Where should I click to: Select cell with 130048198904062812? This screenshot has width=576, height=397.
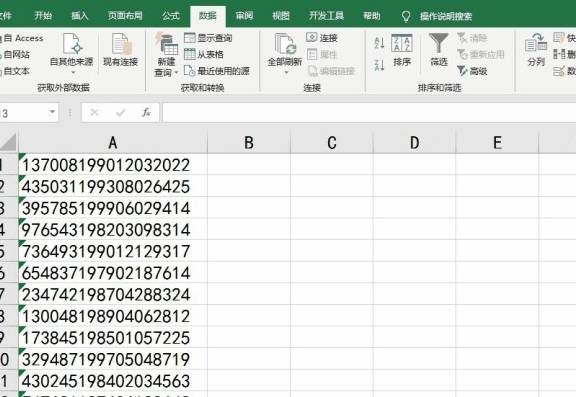coord(113,316)
